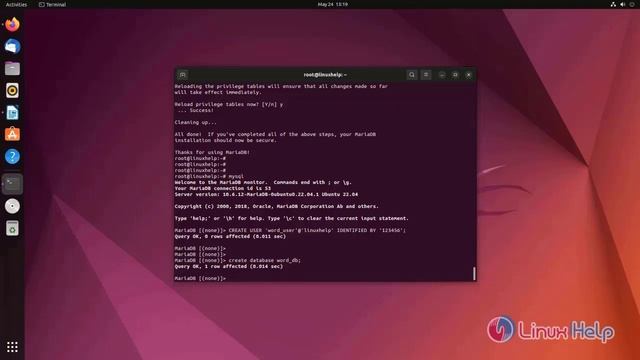
Task: Click 'Query OK, 1 row affected' text
Action: (x=229, y=267)
